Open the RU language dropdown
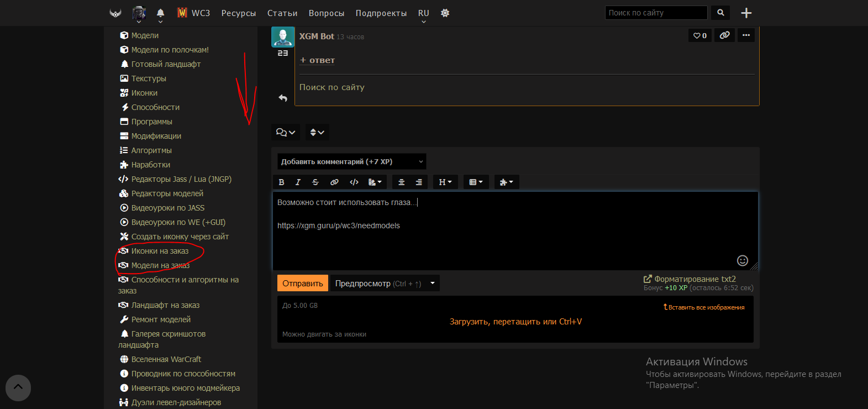This screenshot has width=868, height=409. (x=424, y=14)
